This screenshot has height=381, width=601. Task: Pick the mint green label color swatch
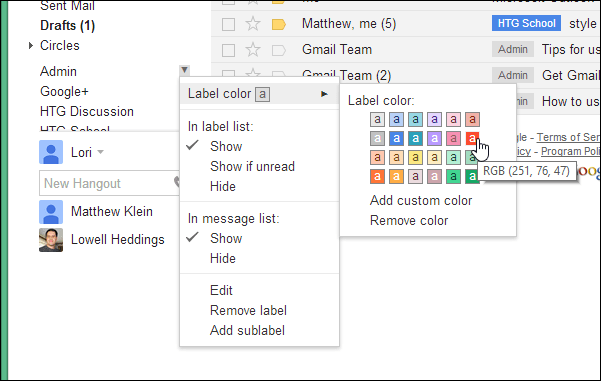453,157
